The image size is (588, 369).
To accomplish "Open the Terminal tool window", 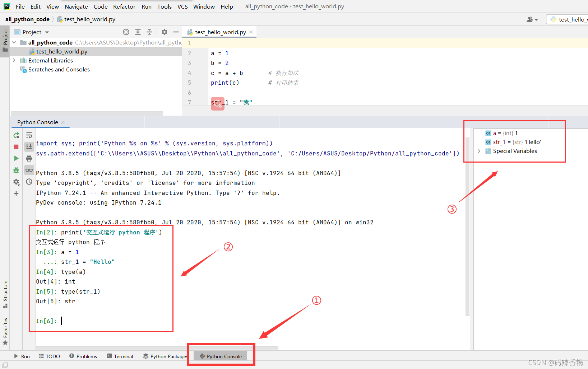I will pyautogui.click(x=120, y=356).
